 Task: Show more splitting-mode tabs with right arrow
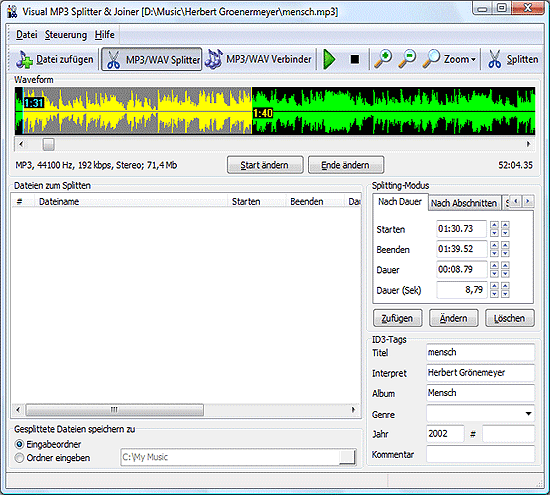[528, 201]
